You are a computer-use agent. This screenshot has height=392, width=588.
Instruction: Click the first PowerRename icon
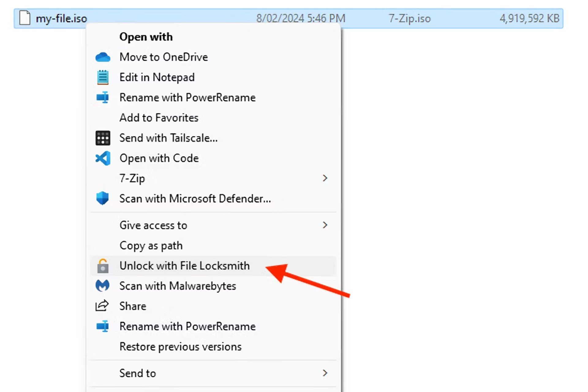103,97
